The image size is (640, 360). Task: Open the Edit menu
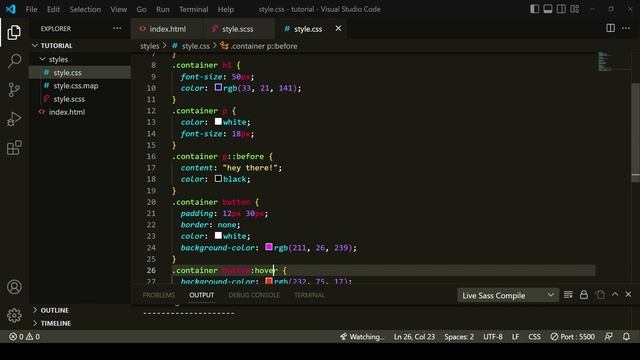pyautogui.click(x=53, y=9)
